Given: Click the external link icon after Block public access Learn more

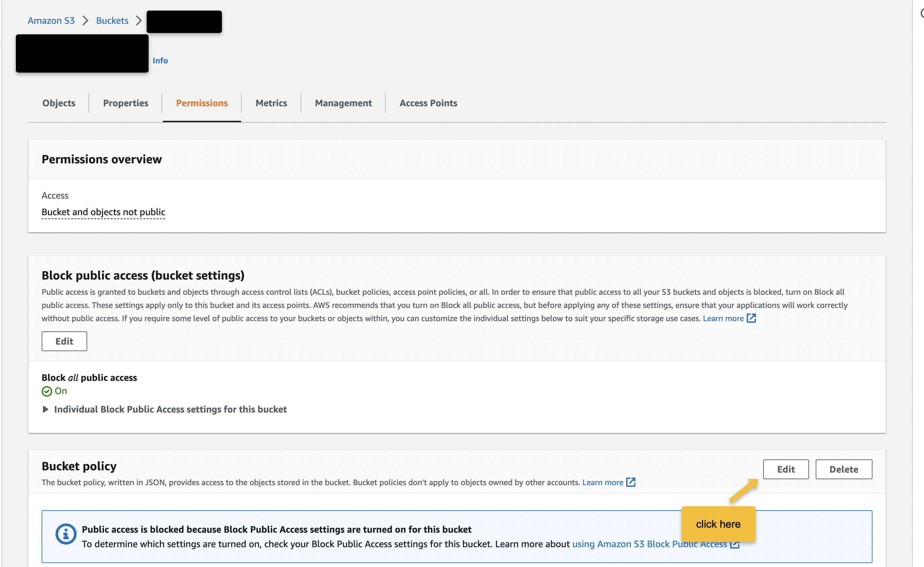Looking at the screenshot, I should point(751,318).
